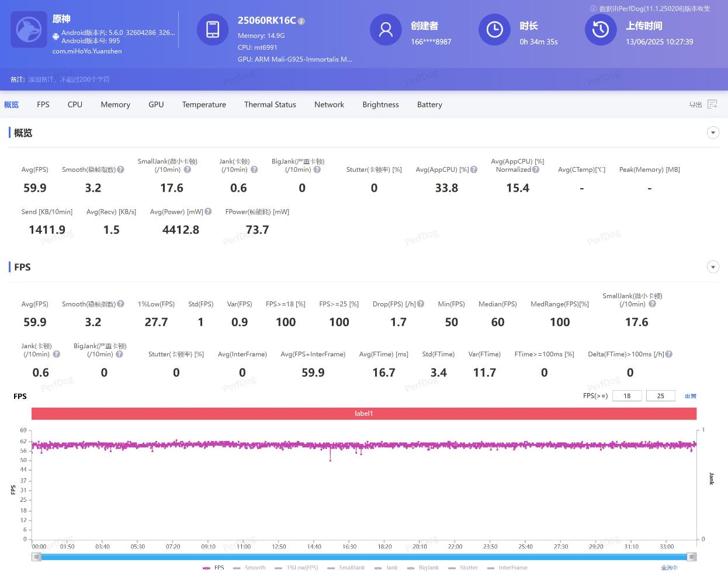Image resolution: width=728 pixels, height=573 pixels.
Task: Toggle FPS series in chart legend
Action: [x=213, y=567]
